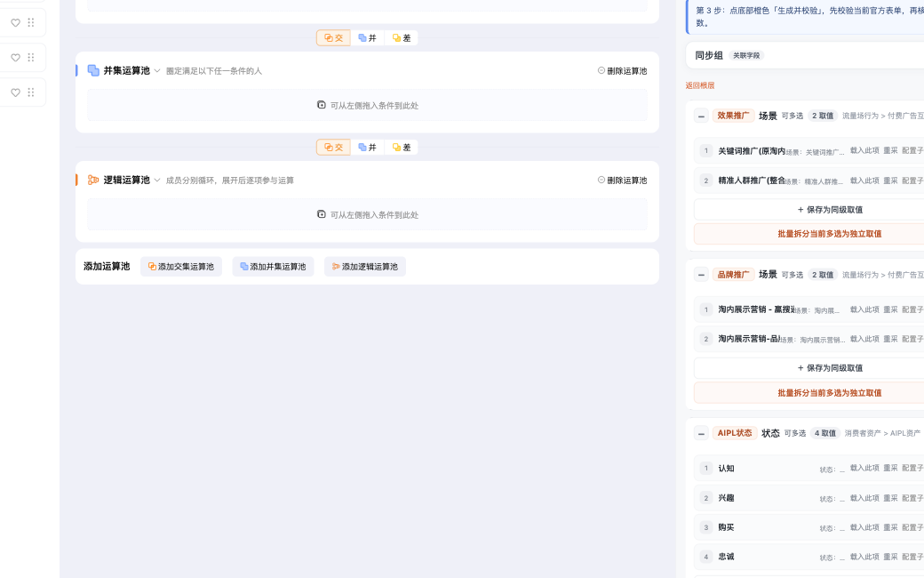
Task: Open the 并集运算池 type dropdown chevron
Action: (x=157, y=71)
